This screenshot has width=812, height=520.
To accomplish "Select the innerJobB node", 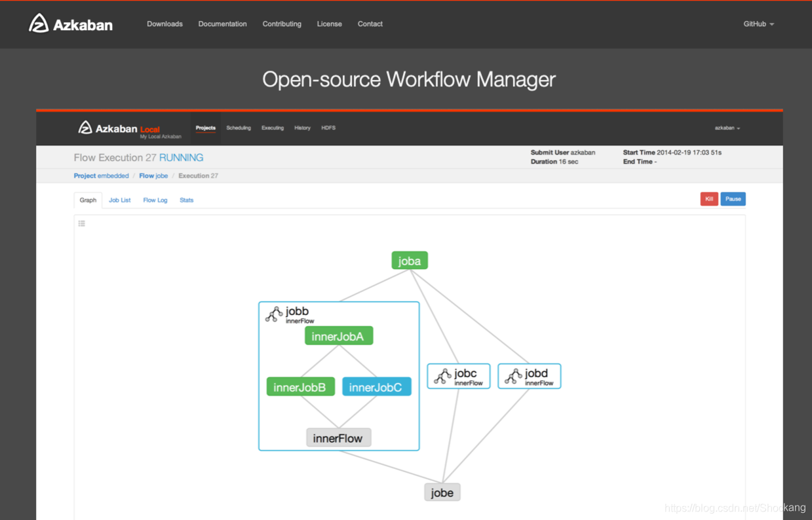I will tap(301, 387).
